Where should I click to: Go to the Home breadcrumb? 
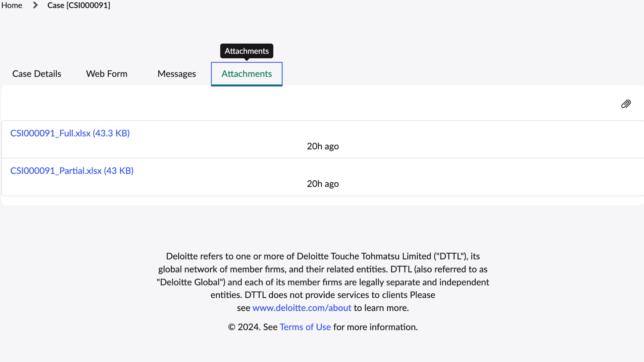point(12,5)
